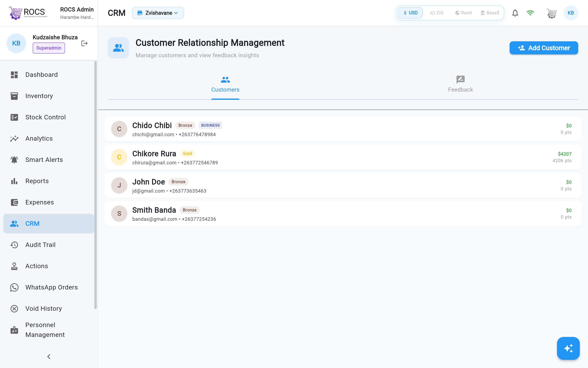Click bandas@gmail.com contact line
Screen dimensions: 588x368
tap(174, 219)
